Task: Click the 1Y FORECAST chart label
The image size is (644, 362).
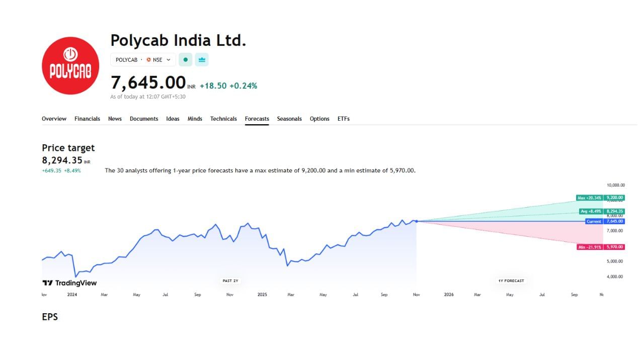Action: (511, 281)
